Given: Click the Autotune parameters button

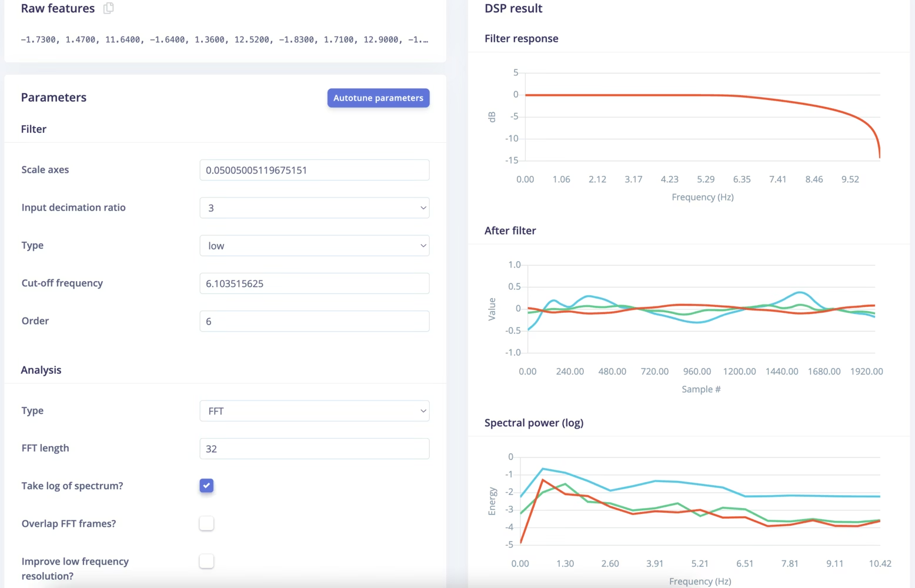Looking at the screenshot, I should click(378, 98).
